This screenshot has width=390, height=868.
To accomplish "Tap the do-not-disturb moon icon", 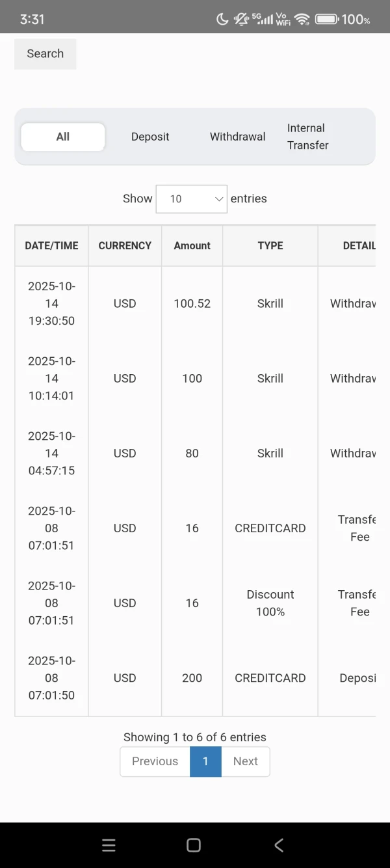I will (x=222, y=20).
